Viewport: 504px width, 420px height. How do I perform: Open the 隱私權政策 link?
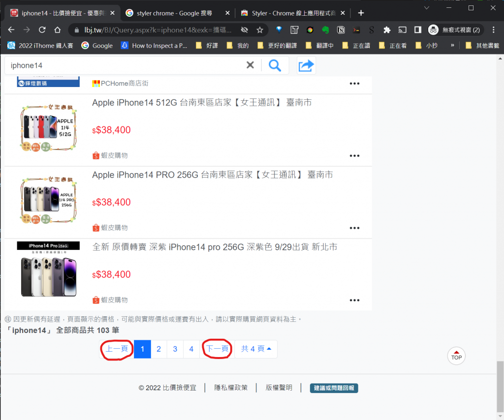(x=231, y=388)
